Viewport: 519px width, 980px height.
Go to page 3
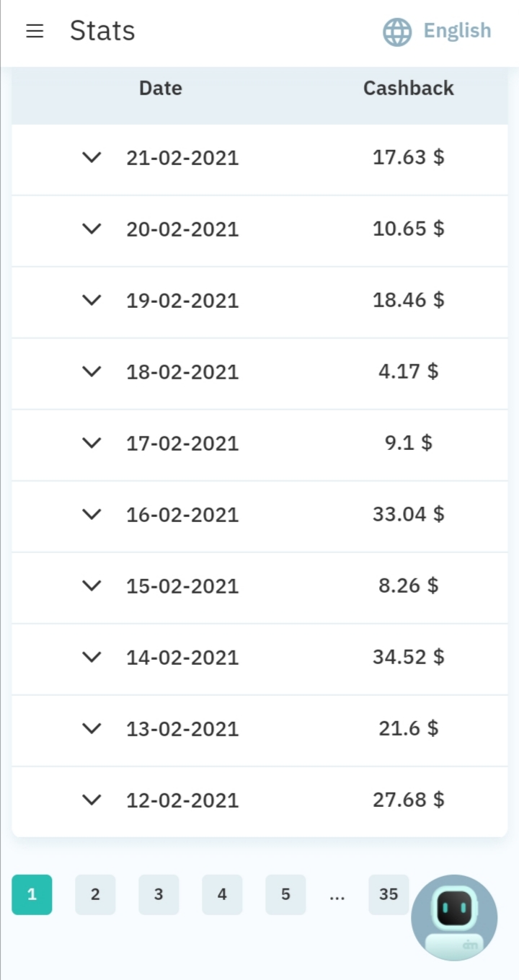click(159, 894)
